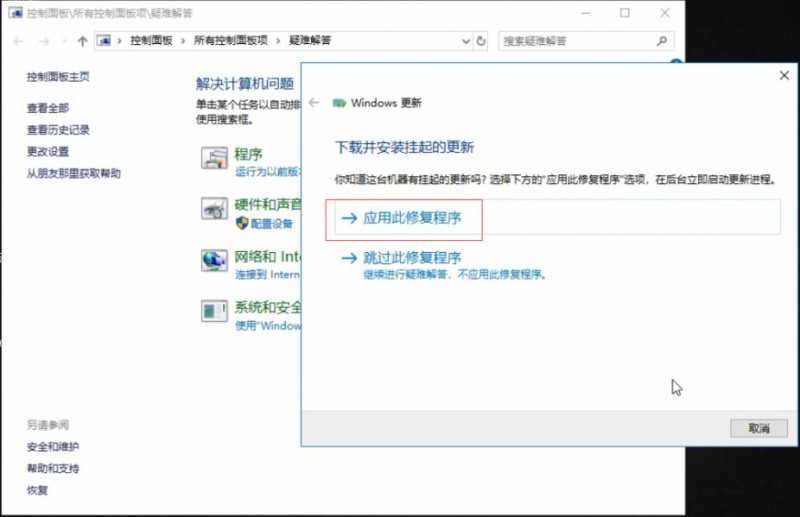Screen dimensions: 800x517
Task: Go up one folder level
Action: [82, 41]
